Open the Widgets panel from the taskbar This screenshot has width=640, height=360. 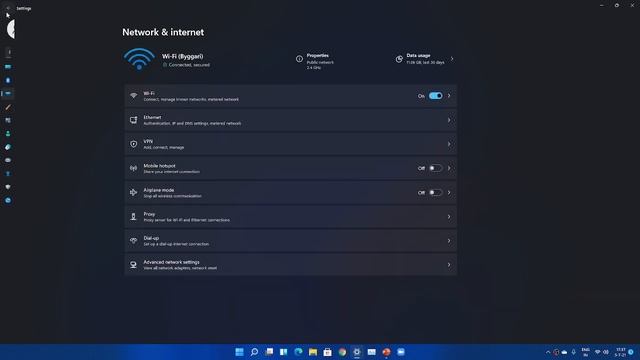[284, 352]
